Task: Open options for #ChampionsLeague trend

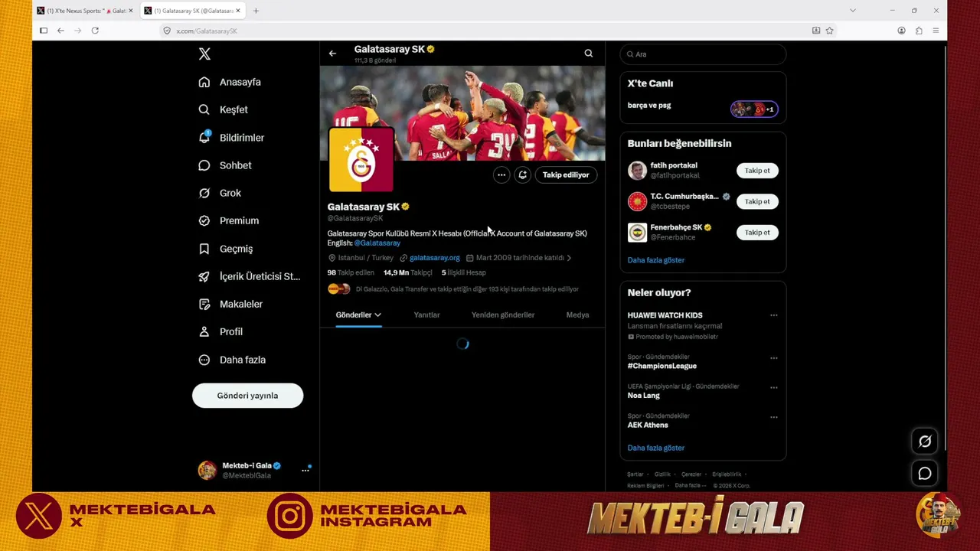Action: coord(773,358)
